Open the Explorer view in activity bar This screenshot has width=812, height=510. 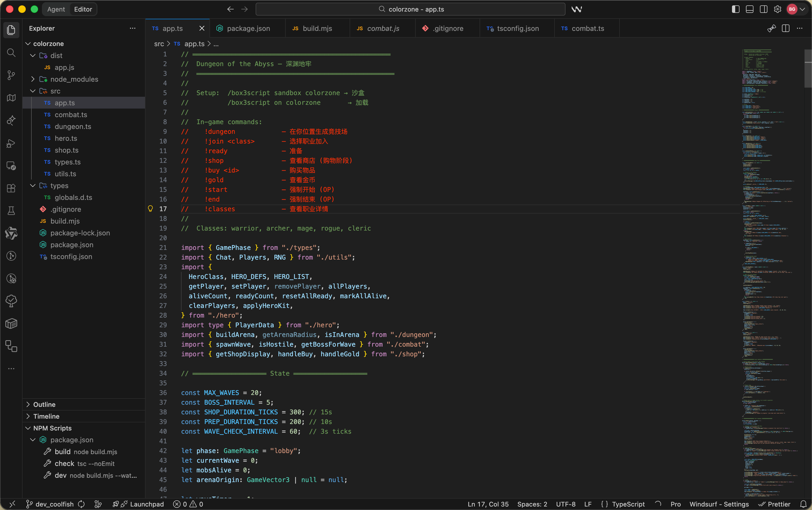(11, 30)
